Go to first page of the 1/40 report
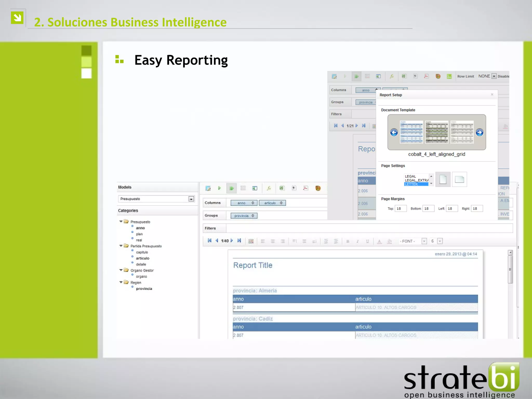This screenshot has height=399, width=532. click(x=209, y=241)
